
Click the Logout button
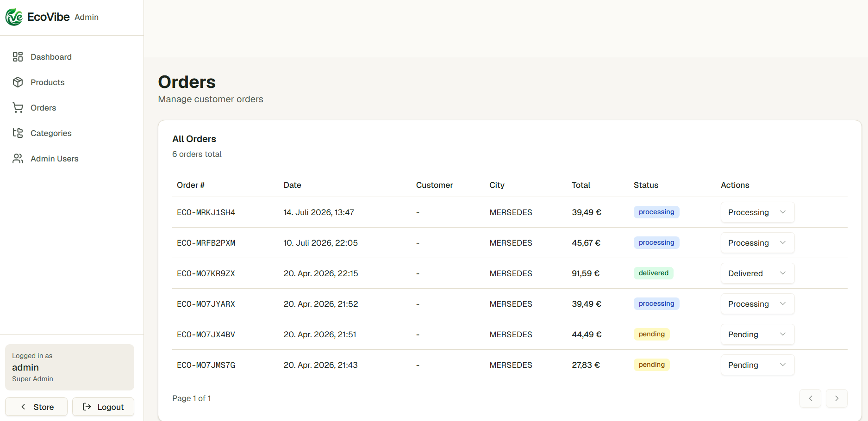(103, 407)
